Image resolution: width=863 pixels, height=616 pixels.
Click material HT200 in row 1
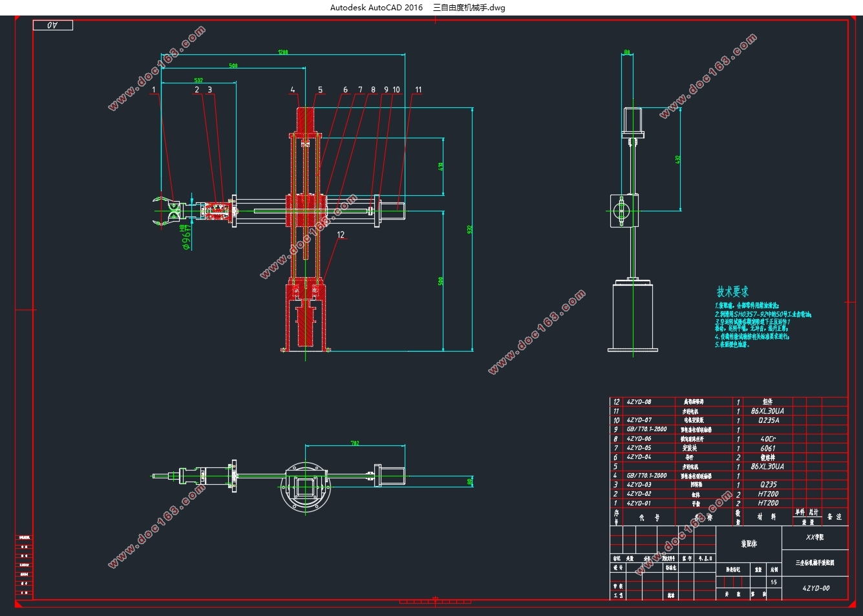coord(769,503)
